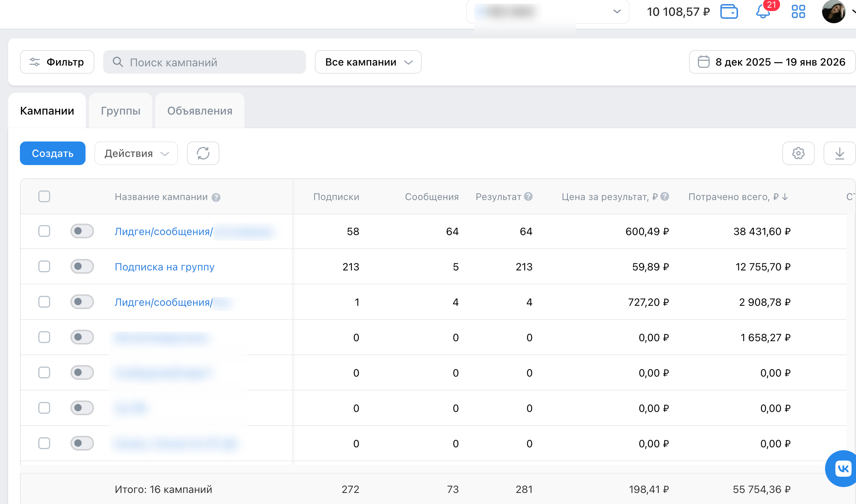Open table column settings gear icon

click(x=798, y=153)
